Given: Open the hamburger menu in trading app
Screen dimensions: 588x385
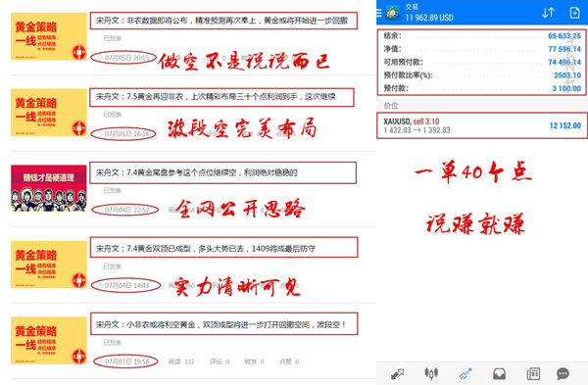Looking at the screenshot, I should pos(378,13).
